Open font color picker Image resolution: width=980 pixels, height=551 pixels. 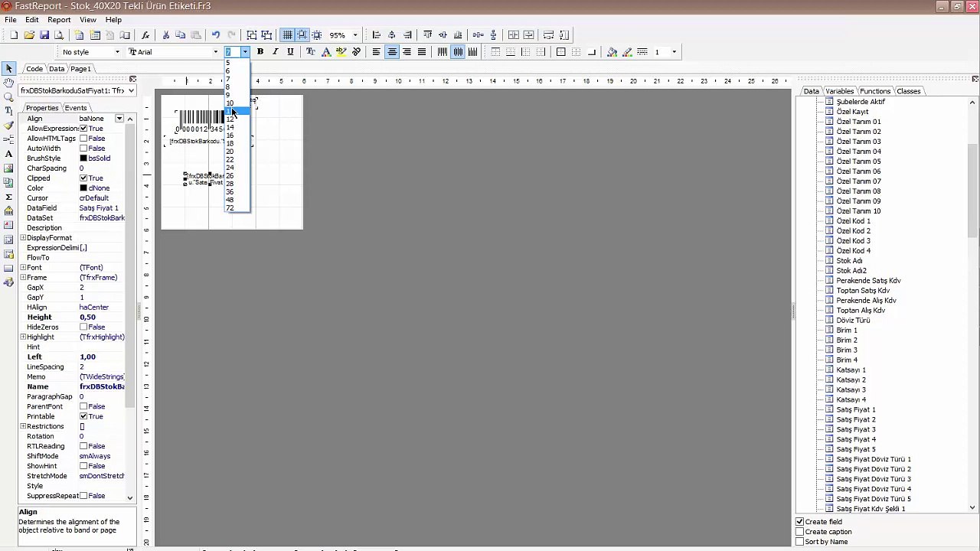point(326,52)
